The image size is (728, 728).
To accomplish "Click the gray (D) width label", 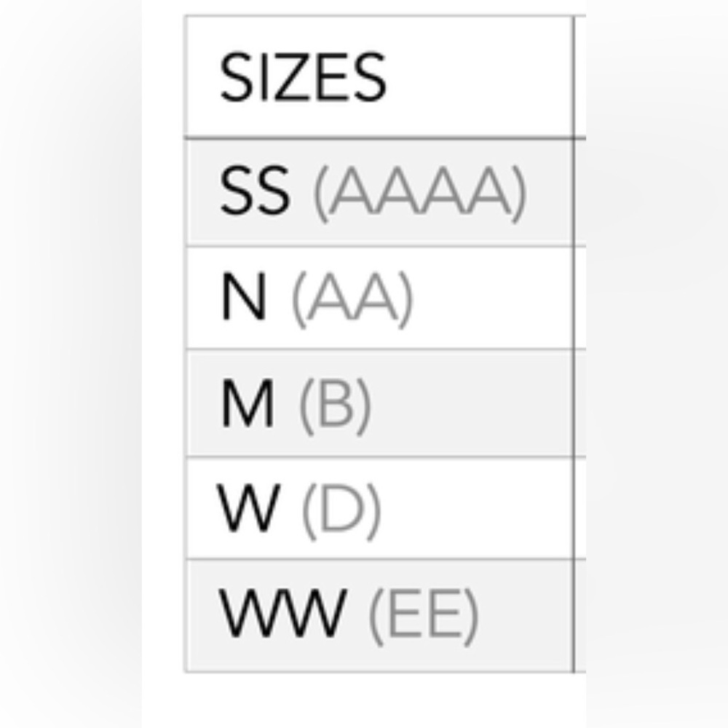I will click(x=341, y=509).
